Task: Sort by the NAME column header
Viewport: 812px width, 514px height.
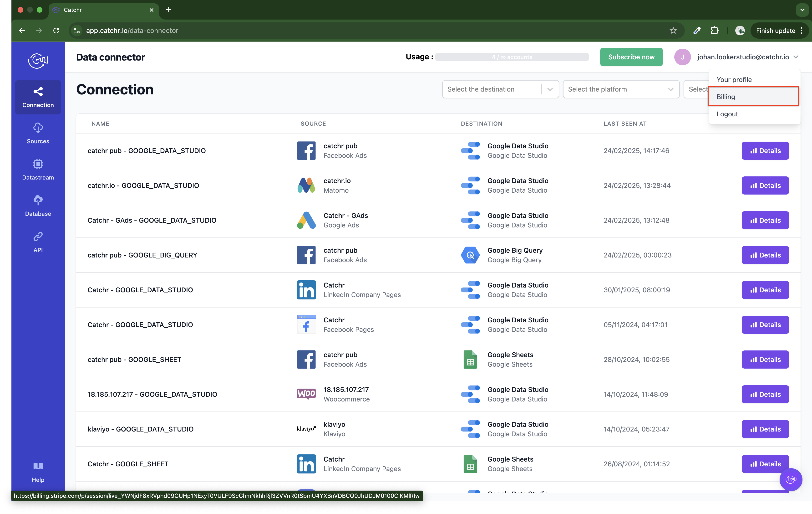Action: coord(100,123)
